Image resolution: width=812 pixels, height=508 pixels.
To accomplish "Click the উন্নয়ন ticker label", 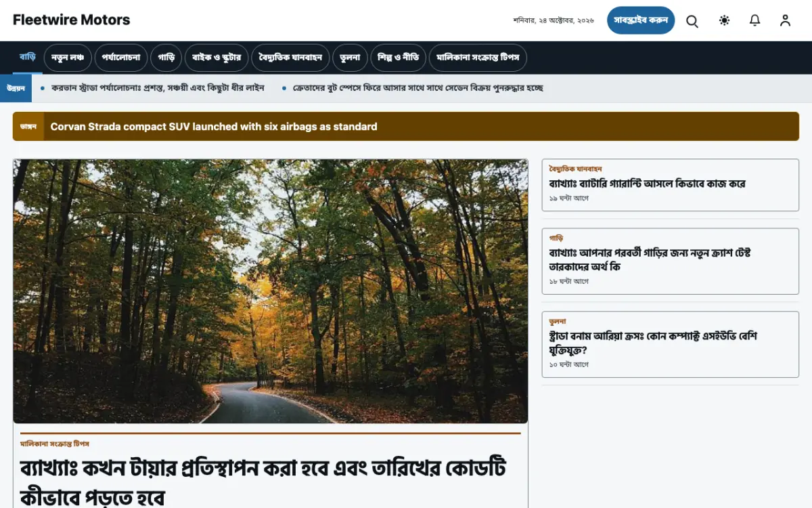I will (x=16, y=88).
